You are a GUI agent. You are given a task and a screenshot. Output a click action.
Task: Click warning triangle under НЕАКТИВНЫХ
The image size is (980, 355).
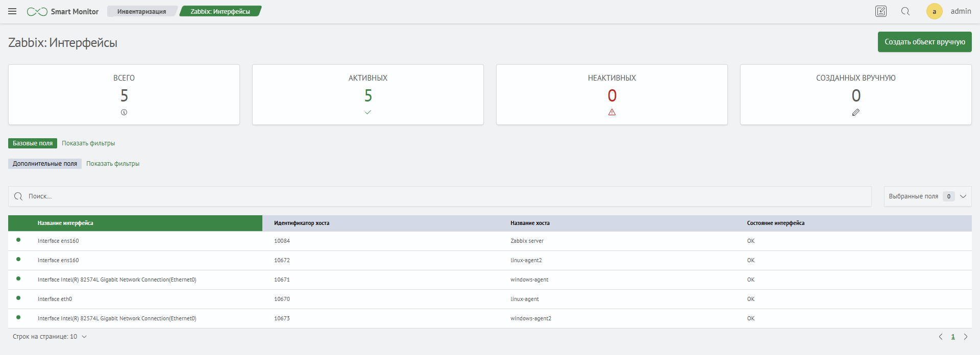coord(612,112)
